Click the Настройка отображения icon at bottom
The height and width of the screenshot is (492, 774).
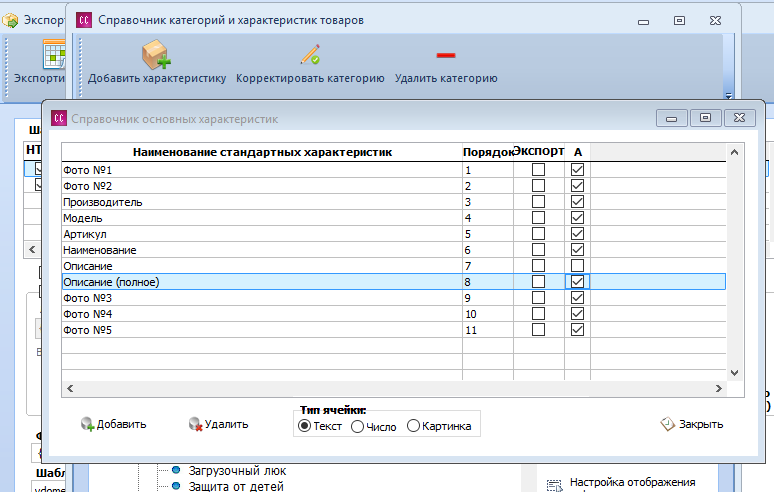(554, 486)
